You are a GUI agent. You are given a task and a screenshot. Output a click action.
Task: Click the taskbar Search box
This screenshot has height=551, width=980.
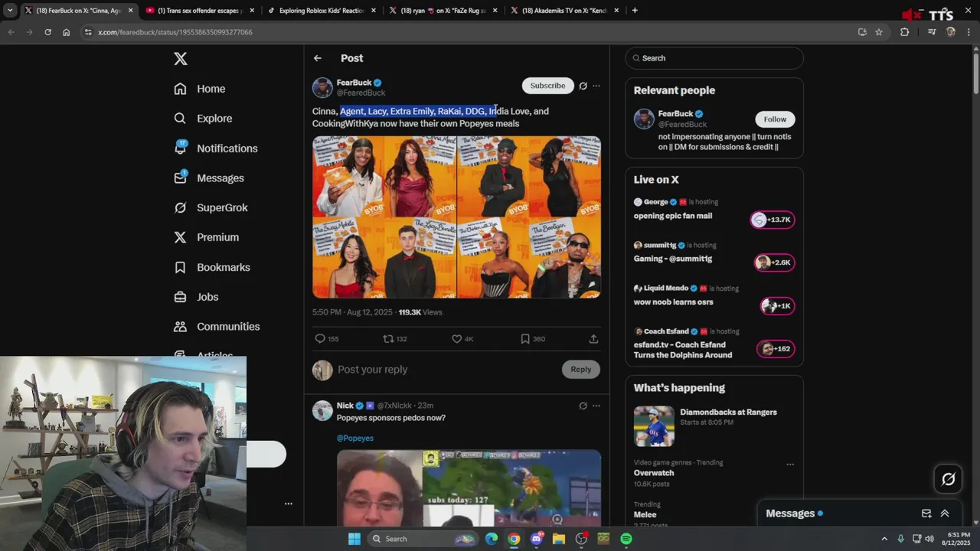[x=422, y=539]
